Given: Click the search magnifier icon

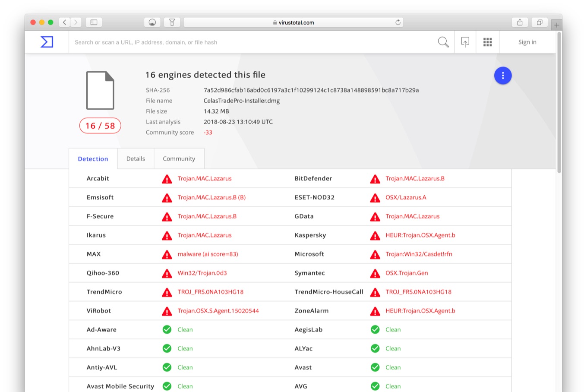Looking at the screenshot, I should coord(443,42).
